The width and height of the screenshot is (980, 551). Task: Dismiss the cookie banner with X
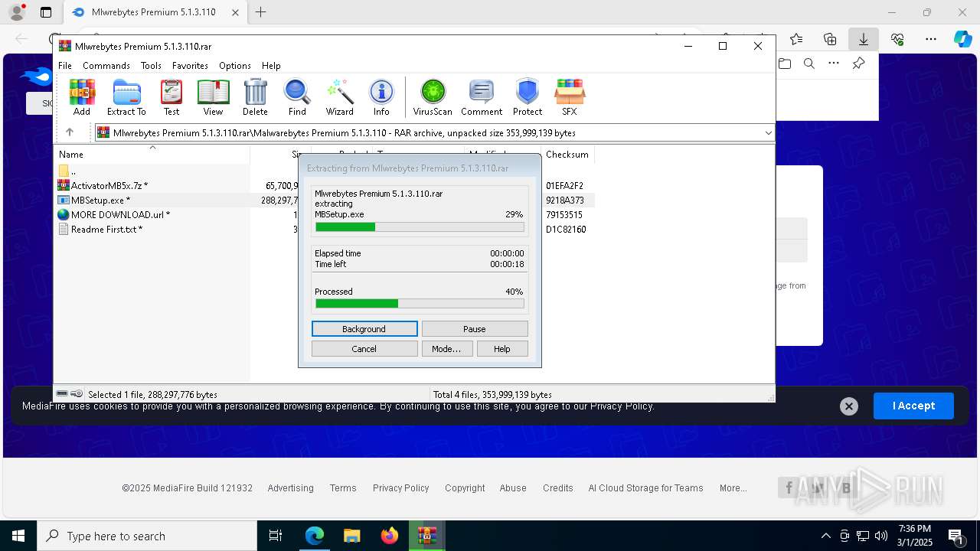[848, 406]
